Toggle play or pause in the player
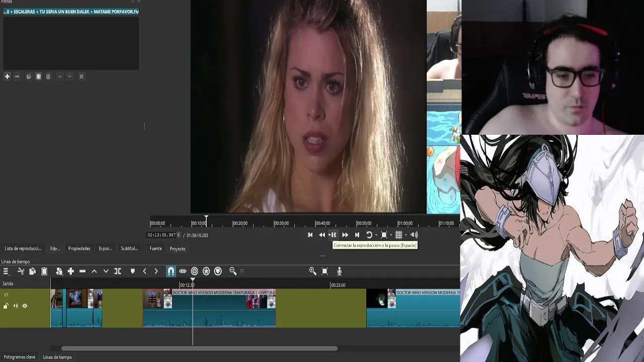 [333, 235]
